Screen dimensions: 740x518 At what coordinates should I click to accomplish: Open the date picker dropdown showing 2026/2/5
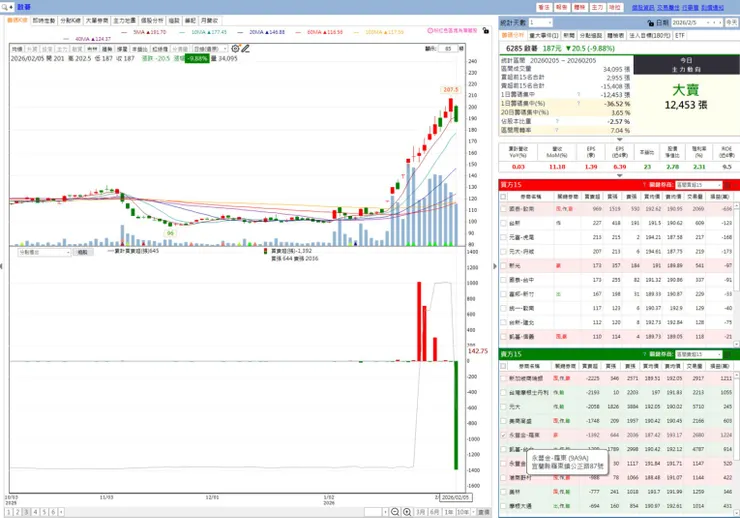(707, 23)
